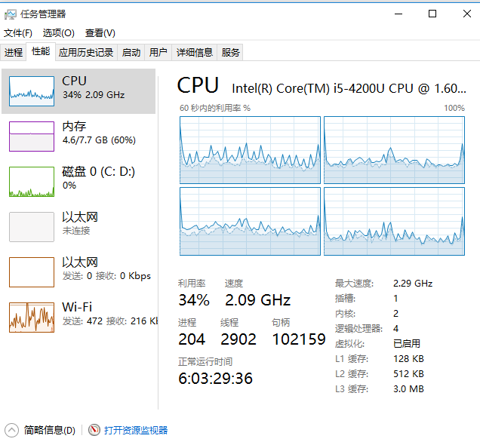480x448 pixels.
Task: Click the Task Manager title bar icon
Action: coord(11,14)
